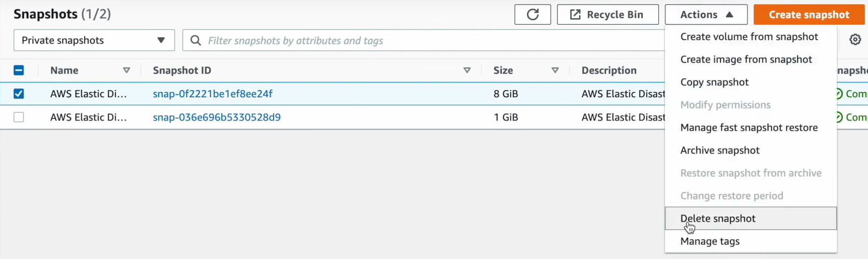Click the search magnifier icon in filter bar

[195, 40]
